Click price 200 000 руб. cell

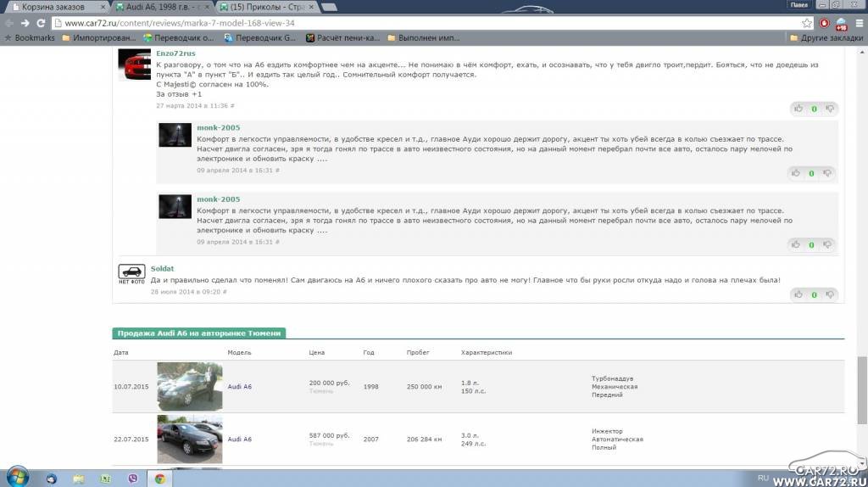(330, 383)
